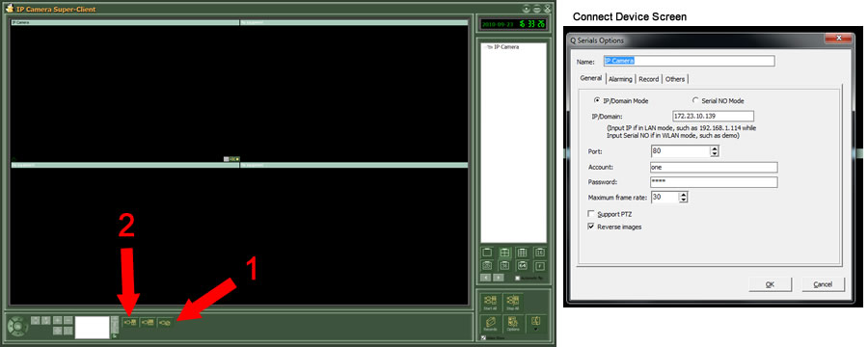Switch to the Alarming tab
This screenshot has height=347, width=868.
(620, 79)
